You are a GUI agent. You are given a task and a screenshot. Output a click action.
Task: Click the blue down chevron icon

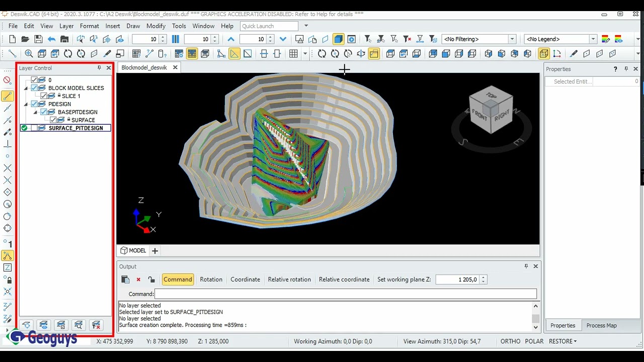(x=283, y=39)
